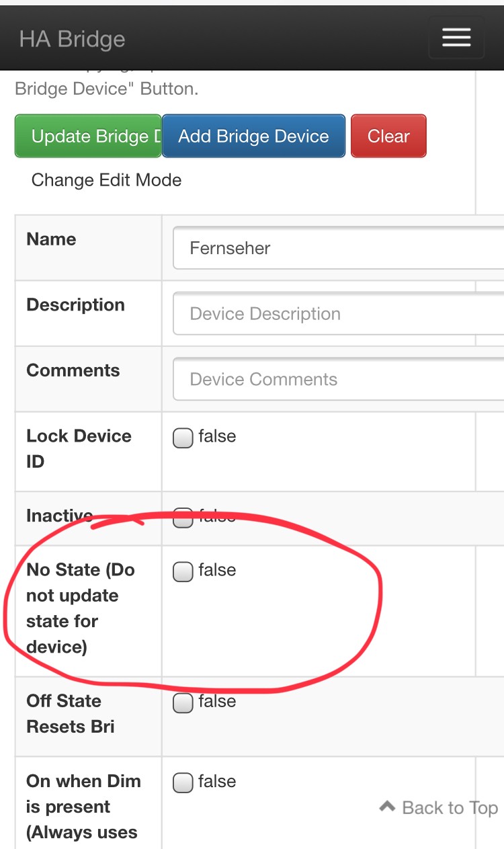Open the hamburger navigation menu
The width and height of the screenshot is (504, 849).
pyautogui.click(x=456, y=38)
